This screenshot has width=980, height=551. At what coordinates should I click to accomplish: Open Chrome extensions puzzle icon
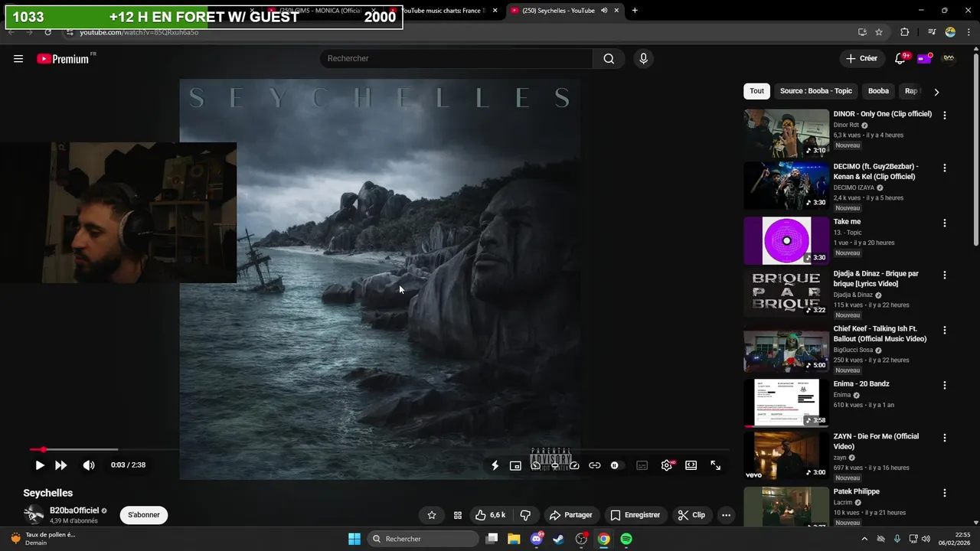[905, 32]
